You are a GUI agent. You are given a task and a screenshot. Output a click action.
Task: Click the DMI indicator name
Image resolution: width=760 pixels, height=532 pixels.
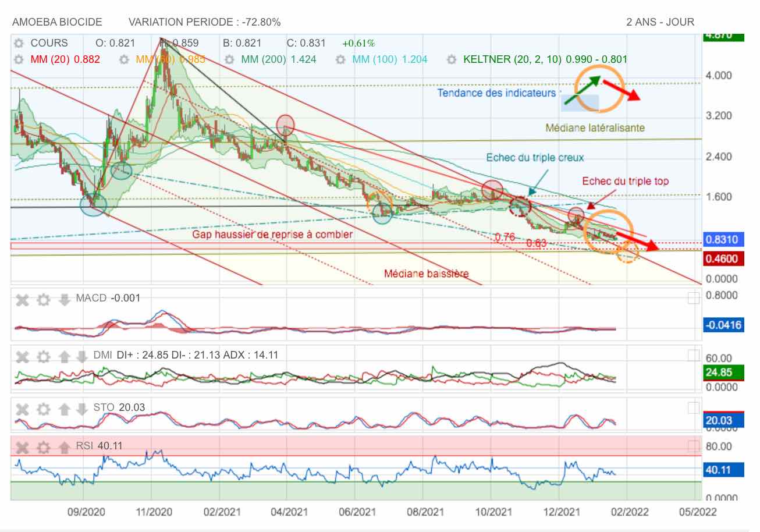(103, 354)
